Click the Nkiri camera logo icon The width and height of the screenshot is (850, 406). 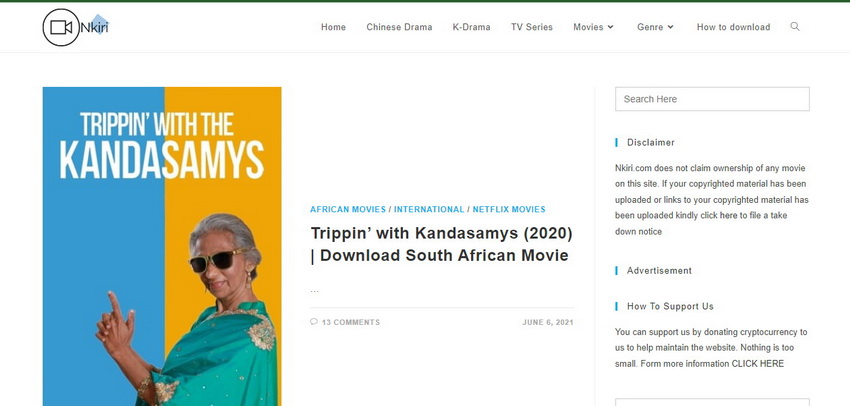60,27
